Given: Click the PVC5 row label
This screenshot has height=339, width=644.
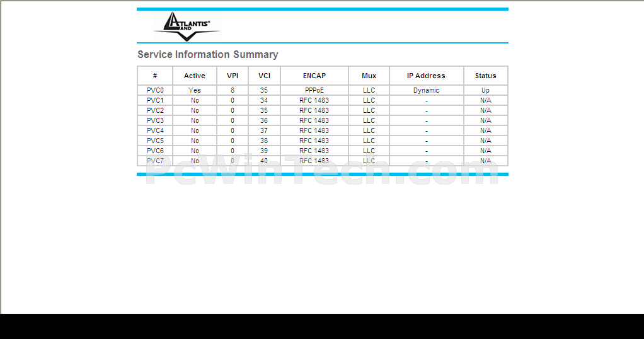Looking at the screenshot, I should pyautogui.click(x=155, y=141).
